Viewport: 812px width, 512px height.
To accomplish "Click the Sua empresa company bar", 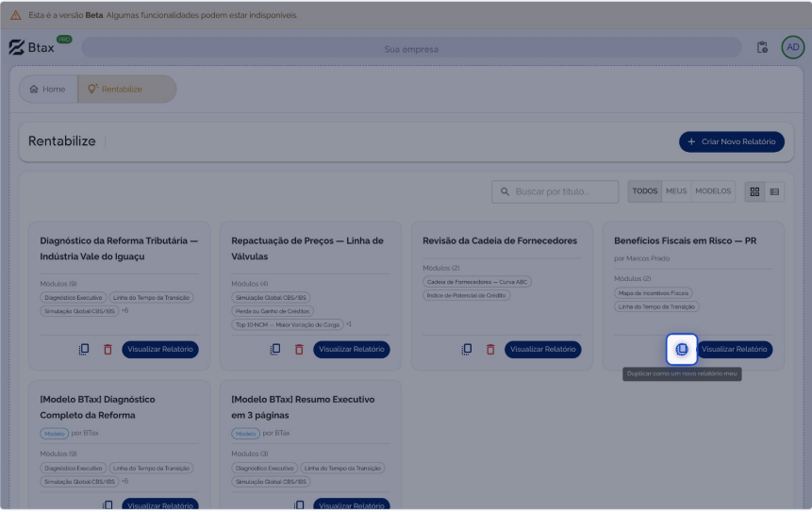I will pyautogui.click(x=411, y=48).
